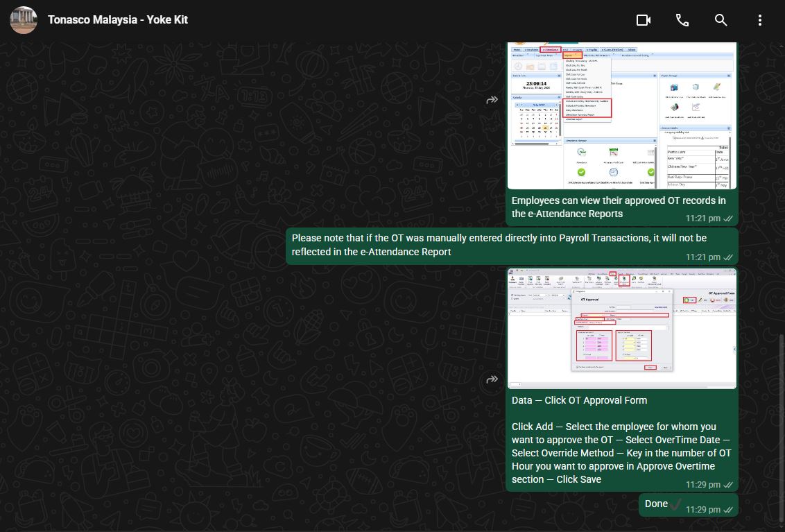Start a voice call
This screenshot has height=532, width=785.
(x=682, y=20)
